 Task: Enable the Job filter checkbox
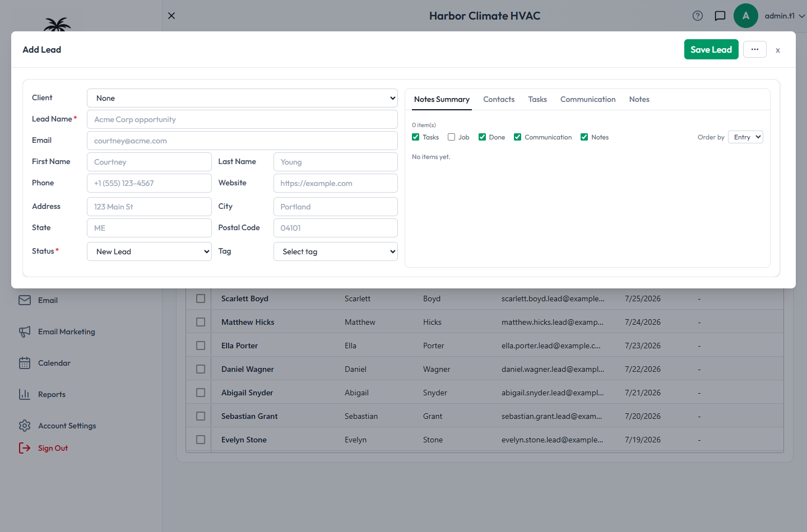pos(452,137)
